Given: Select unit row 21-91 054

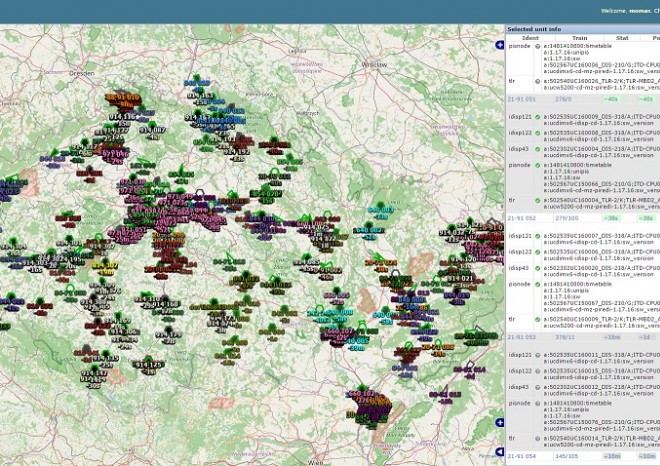Looking at the screenshot, I should pyautogui.click(x=583, y=456).
